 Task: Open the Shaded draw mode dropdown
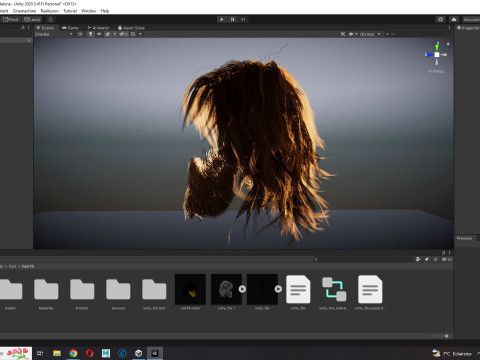point(53,34)
